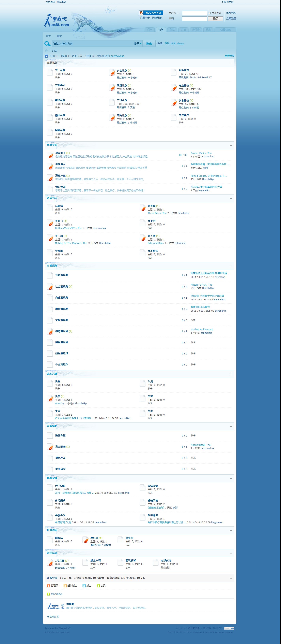Open the 饮食礼仪 board icon
Image resolution: width=281 pixels, height=644 pixels.
(174, 103)
